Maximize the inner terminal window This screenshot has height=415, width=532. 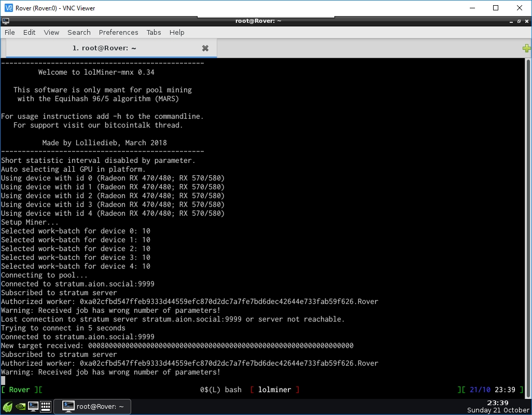519,21
